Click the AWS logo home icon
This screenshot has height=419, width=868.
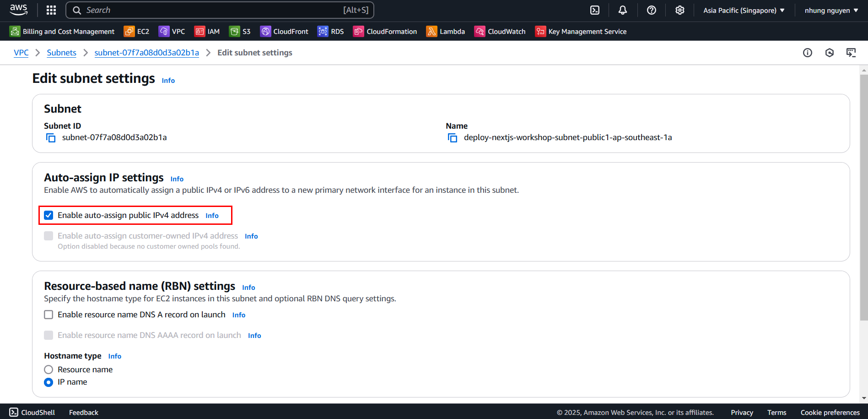[18, 10]
